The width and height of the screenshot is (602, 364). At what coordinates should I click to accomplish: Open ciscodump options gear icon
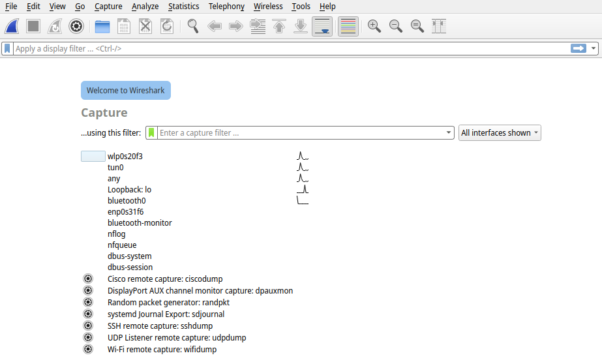pyautogui.click(x=88, y=279)
